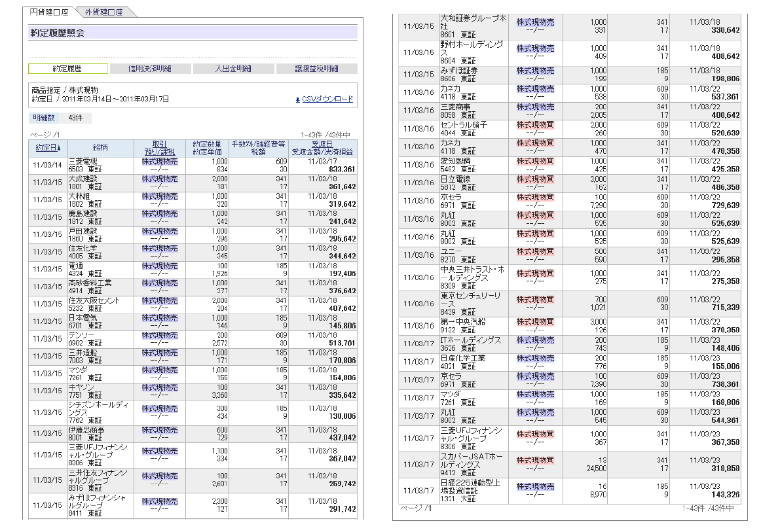The height and width of the screenshot is (532, 761).
Task: Click 株式現物買 in the セントラル硝子 row
Action: coord(535,125)
